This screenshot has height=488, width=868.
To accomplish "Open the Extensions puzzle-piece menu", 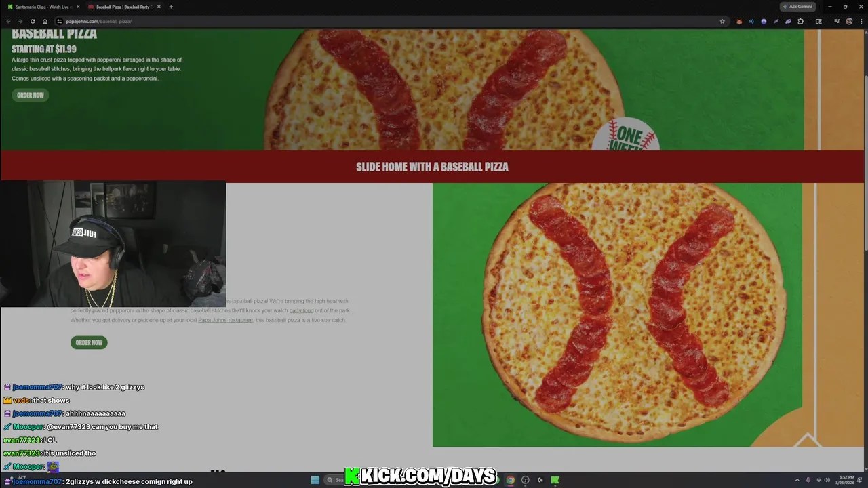I will coord(801,21).
